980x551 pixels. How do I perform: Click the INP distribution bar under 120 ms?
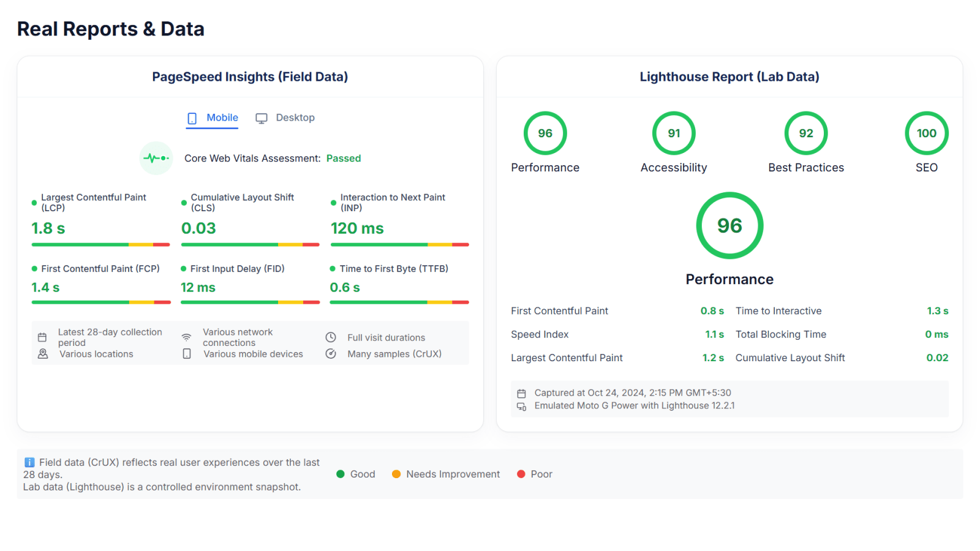pyautogui.click(x=400, y=245)
